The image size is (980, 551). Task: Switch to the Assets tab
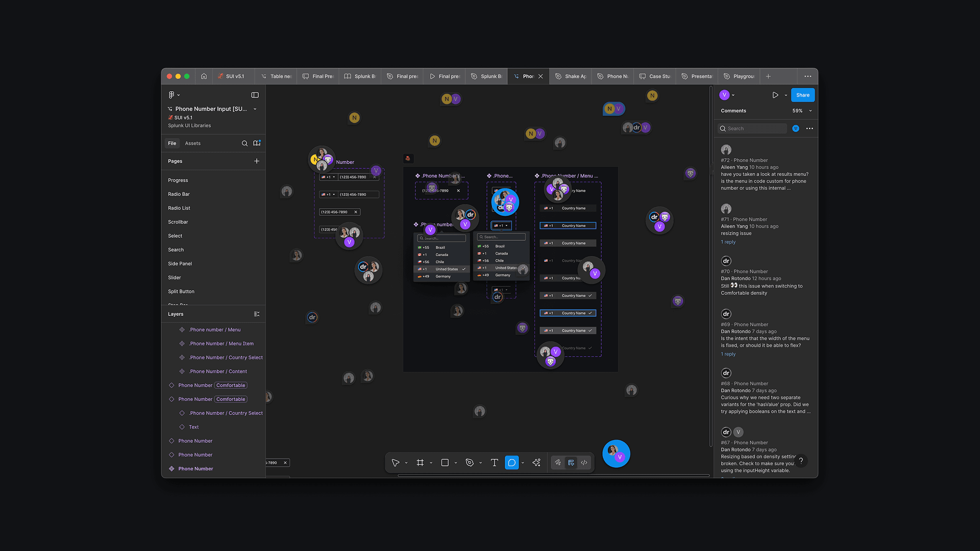click(x=192, y=143)
